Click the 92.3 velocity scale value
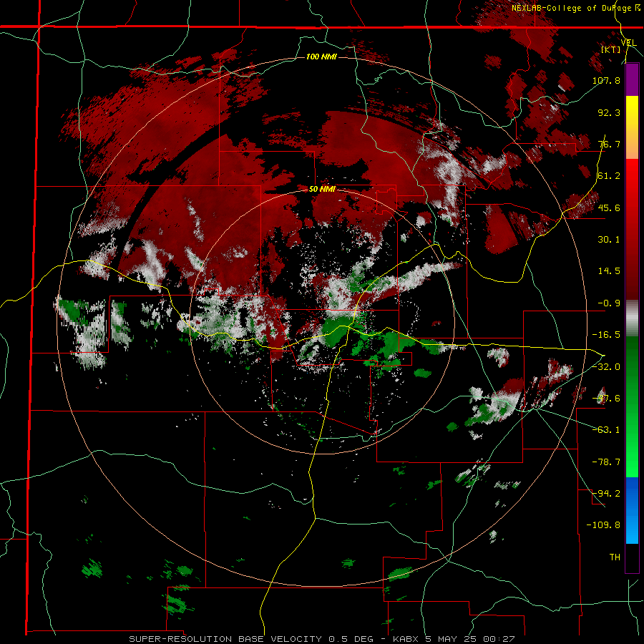 click(x=609, y=112)
